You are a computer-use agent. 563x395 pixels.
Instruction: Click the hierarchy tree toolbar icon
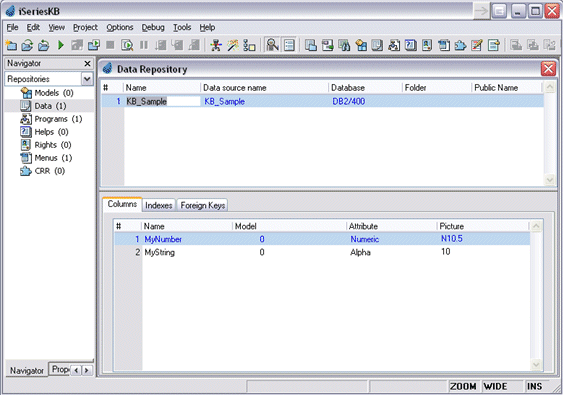click(249, 45)
